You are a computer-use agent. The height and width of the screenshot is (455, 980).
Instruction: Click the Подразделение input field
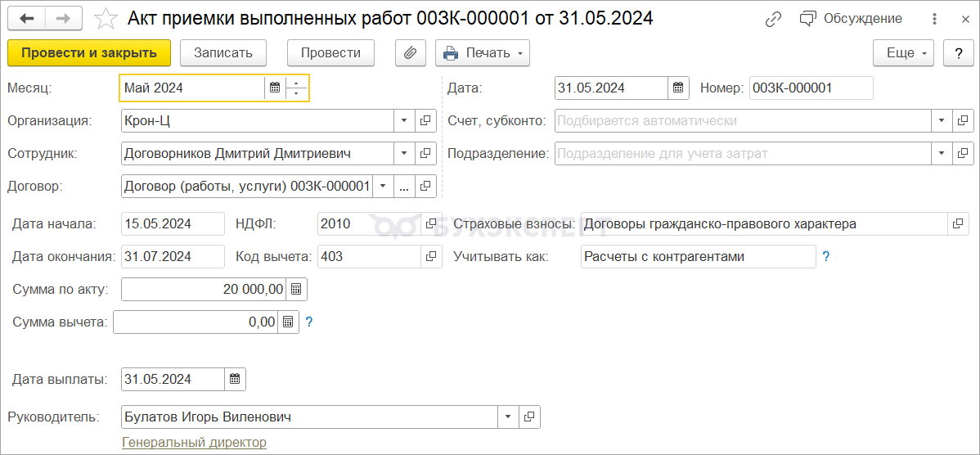(x=743, y=153)
